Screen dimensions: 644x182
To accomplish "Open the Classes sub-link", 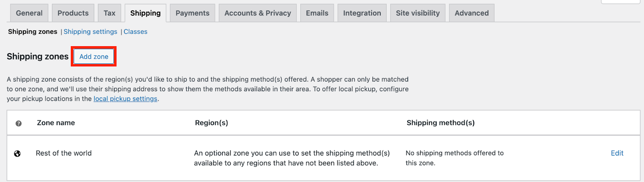I will (x=135, y=32).
